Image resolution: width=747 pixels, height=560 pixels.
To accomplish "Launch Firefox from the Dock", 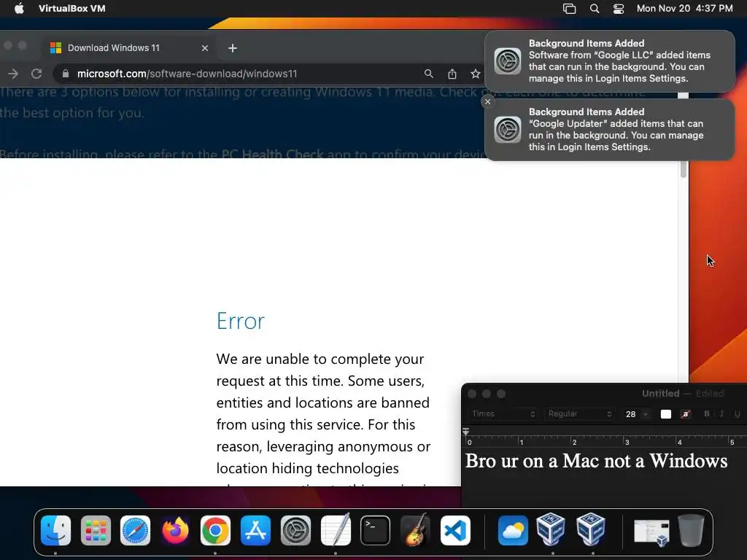I will (x=175, y=531).
